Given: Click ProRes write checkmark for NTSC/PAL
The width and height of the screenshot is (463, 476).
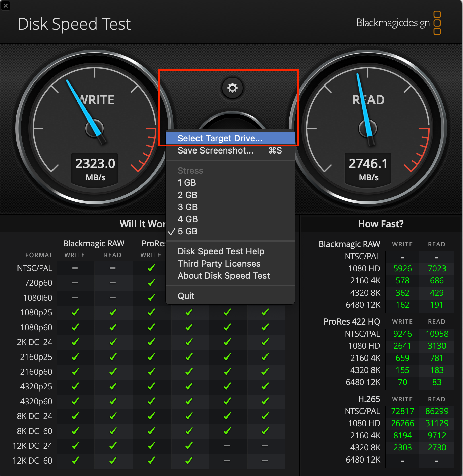Looking at the screenshot, I should [x=151, y=268].
